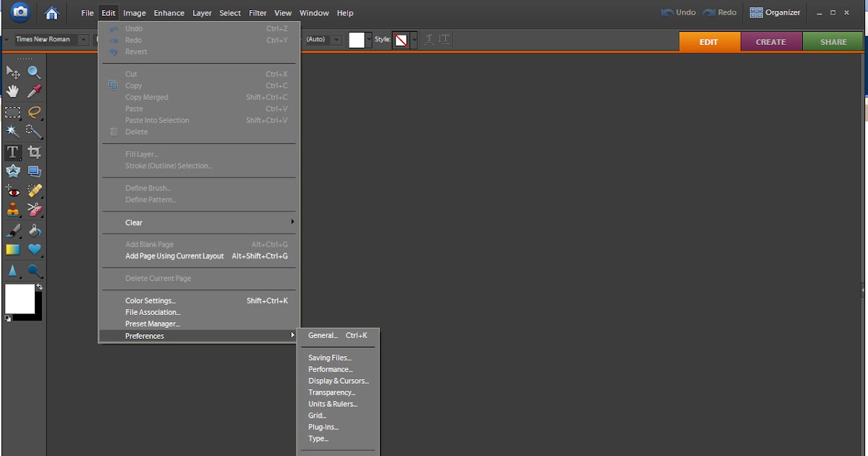Select the Spot Healing bandage tool
Viewport: 868px width, 456px height.
pyautogui.click(x=34, y=190)
